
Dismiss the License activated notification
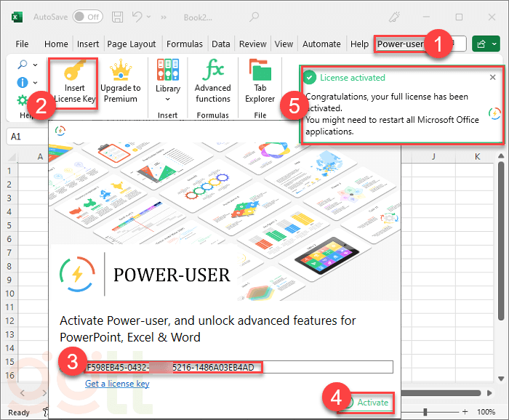point(492,78)
